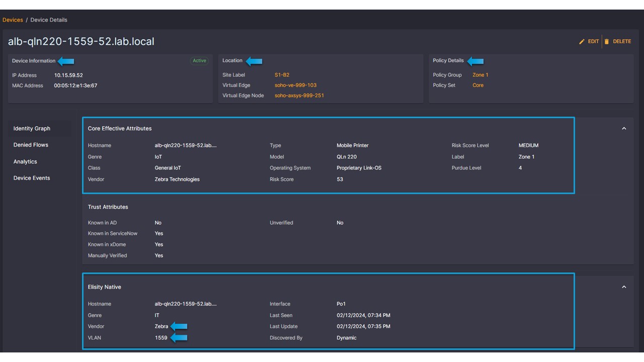644x362 pixels.
Task: Click the Active status badge
Action: pyautogui.click(x=199, y=61)
